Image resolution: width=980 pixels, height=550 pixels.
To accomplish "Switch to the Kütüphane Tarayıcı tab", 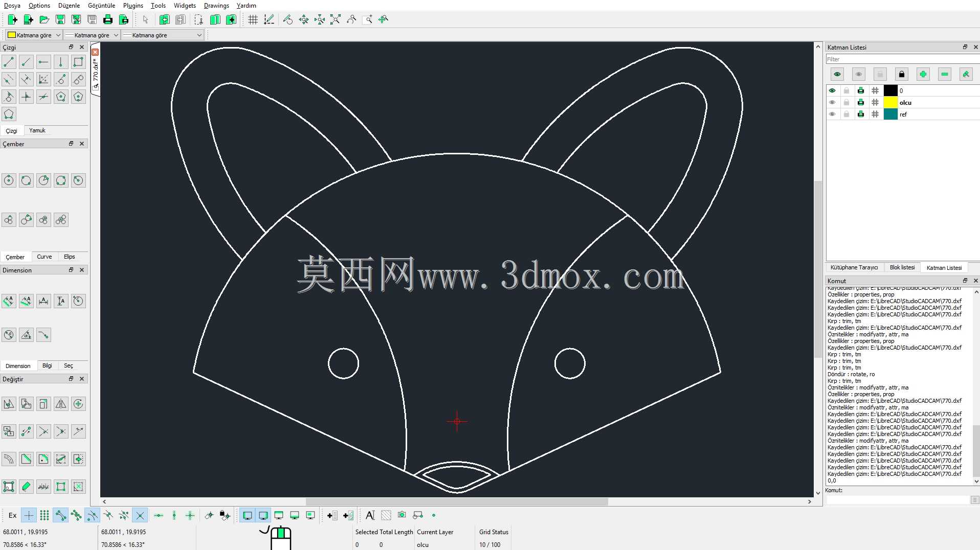I will point(854,267).
